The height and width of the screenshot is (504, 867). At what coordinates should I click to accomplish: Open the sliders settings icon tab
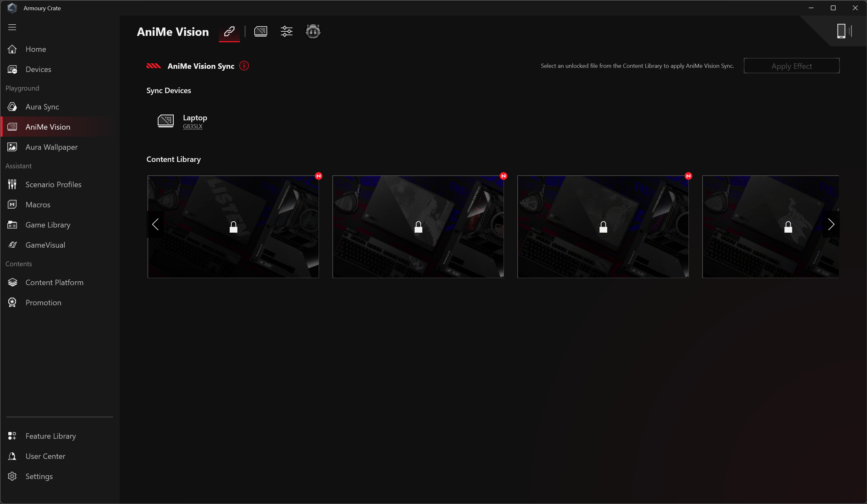tap(286, 32)
